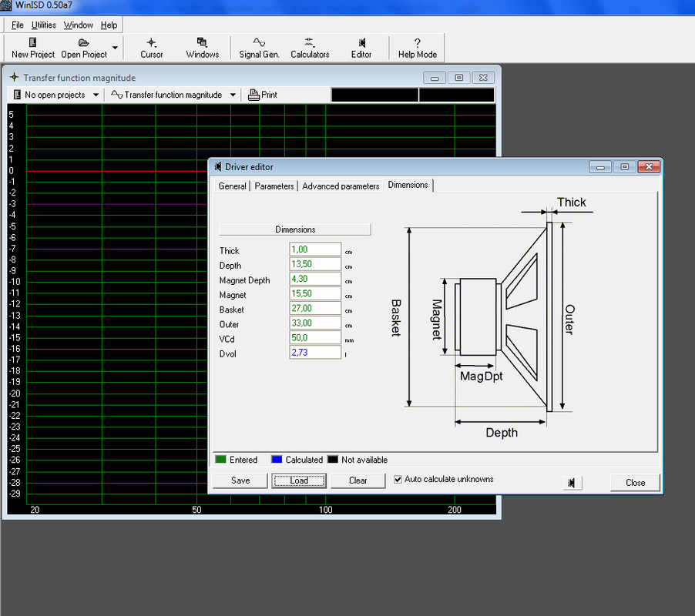The width and height of the screenshot is (695, 616).
Task: Select the Dimensions tab
Action: [408, 185]
